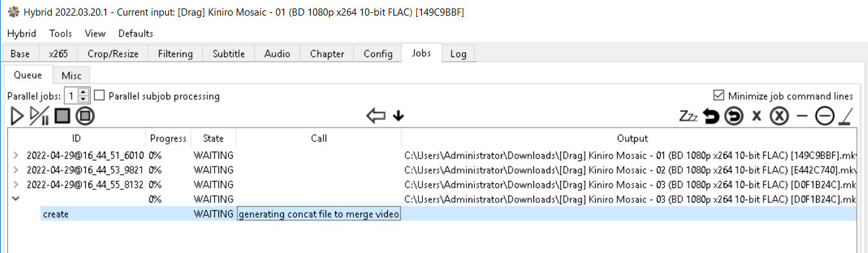Enable Parallel subjob processing checkbox
This screenshot has width=868, height=253.
point(99,96)
